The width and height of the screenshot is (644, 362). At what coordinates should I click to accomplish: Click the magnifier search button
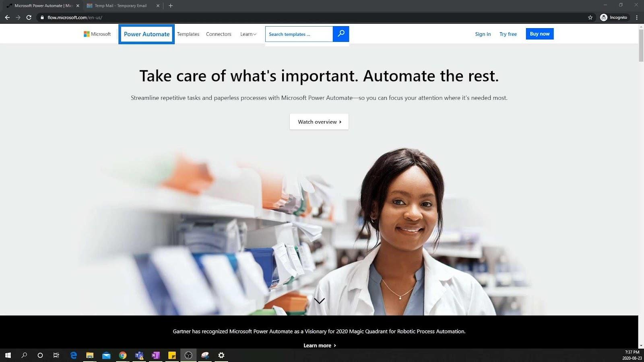[341, 34]
